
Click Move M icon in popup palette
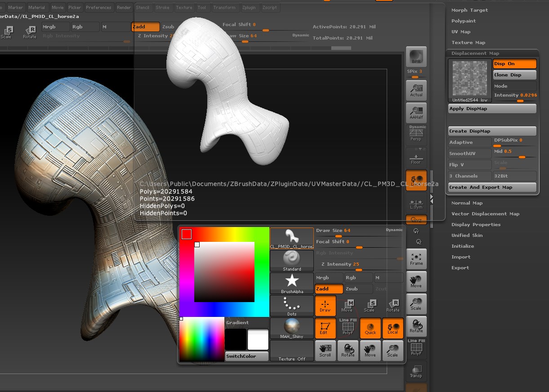[x=348, y=306]
